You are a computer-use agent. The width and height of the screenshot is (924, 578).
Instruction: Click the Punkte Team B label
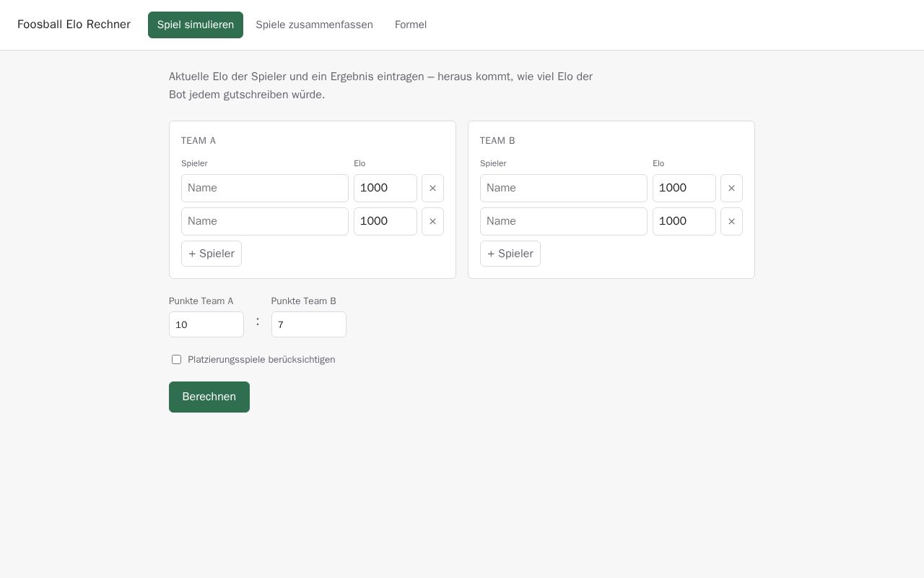[x=304, y=301]
